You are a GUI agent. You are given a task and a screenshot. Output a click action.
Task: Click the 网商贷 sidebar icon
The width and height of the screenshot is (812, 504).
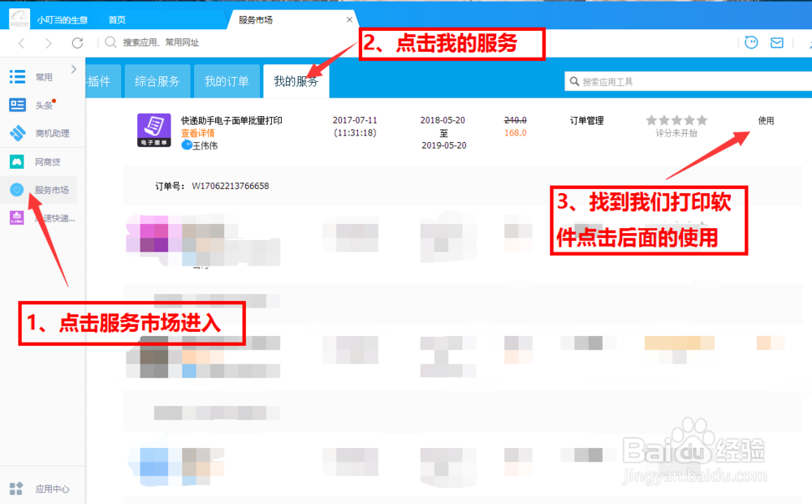point(18,162)
